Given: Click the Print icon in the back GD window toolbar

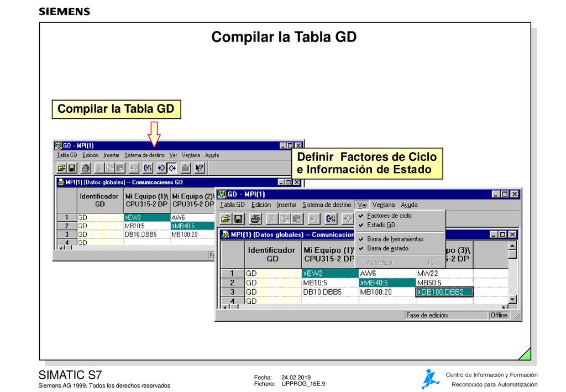Looking at the screenshot, I should 86,168.
